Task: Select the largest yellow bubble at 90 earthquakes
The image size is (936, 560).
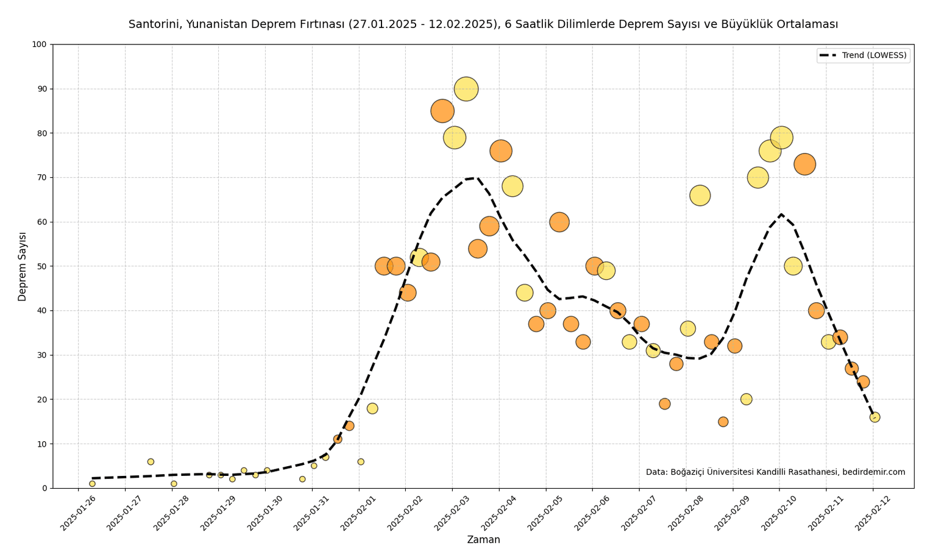Action: [x=466, y=89]
